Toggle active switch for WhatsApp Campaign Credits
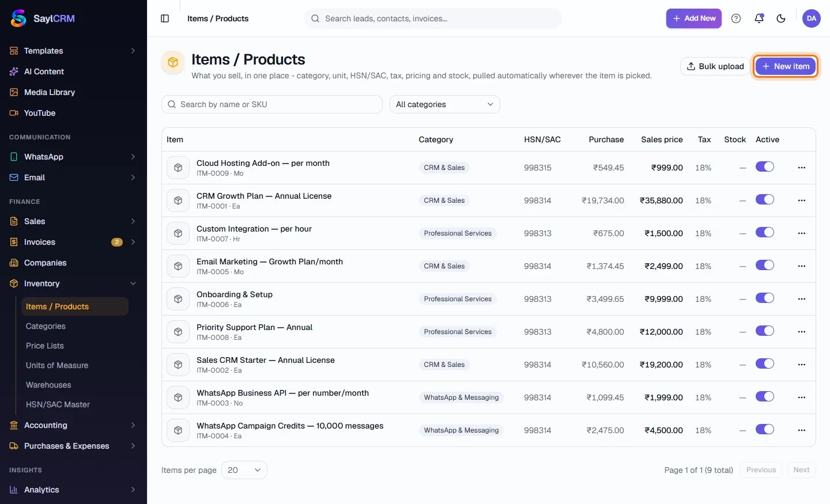Image resolution: width=830 pixels, height=504 pixels. tap(765, 430)
